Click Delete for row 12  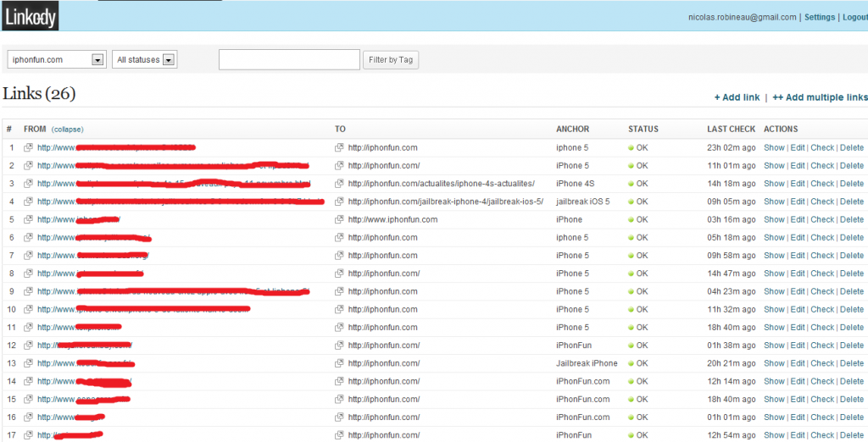pos(851,345)
